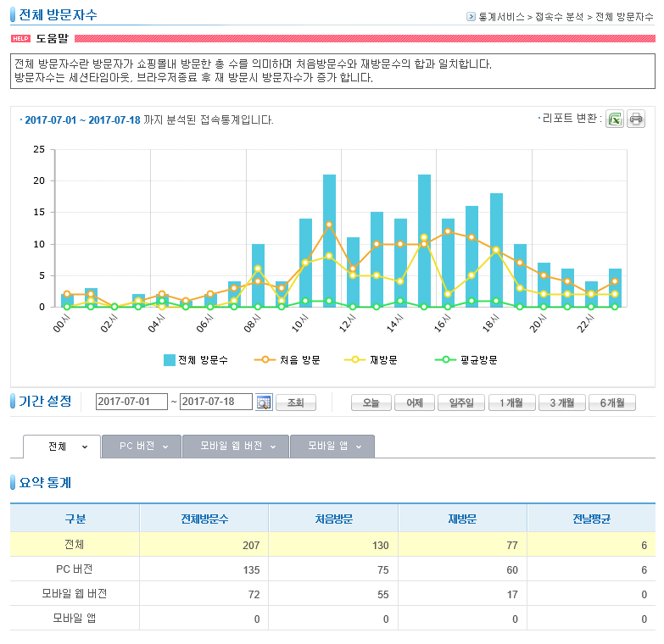Expand the 전체 tab dropdown arrow
664x644 pixels.
(85, 447)
